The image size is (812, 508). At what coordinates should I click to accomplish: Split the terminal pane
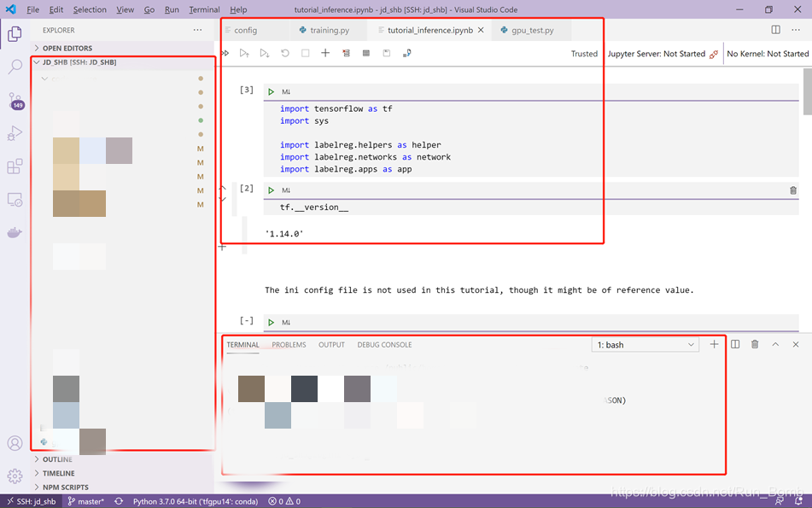[735, 344]
